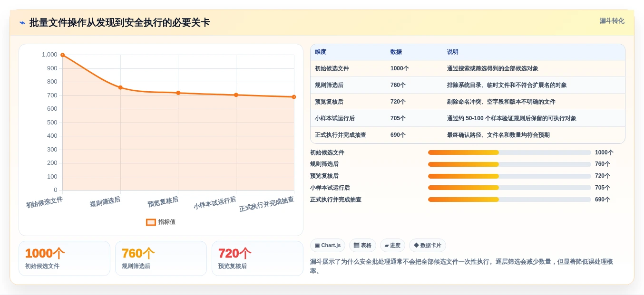This screenshot has width=644, height=295.
Task: Click the 小样本试运行后 progress bar
Action: 509,188
